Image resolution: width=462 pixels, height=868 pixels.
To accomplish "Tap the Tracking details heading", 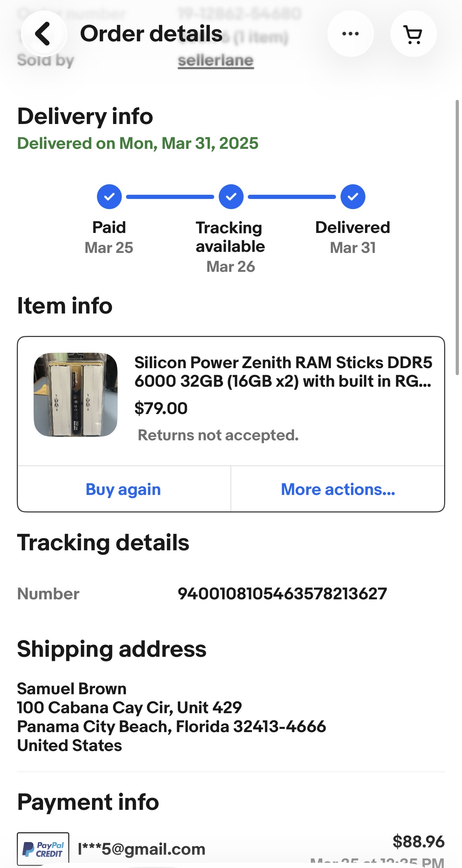I will (x=103, y=543).
